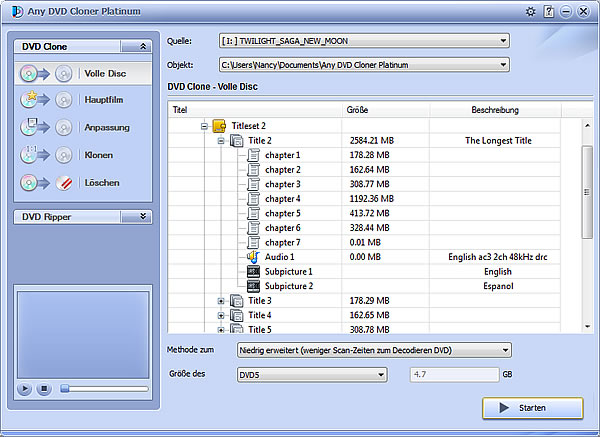Open the Objekt target path dropdown

pyautogui.click(x=503, y=65)
